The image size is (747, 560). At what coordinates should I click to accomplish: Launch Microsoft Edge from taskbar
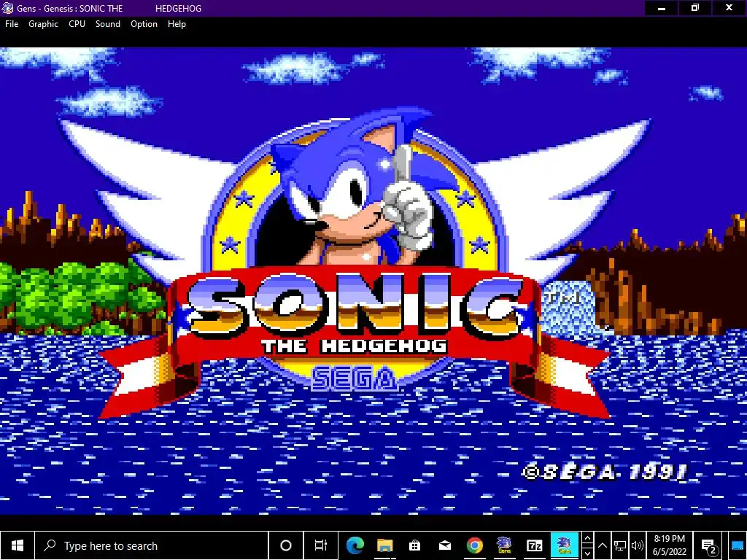tap(355, 545)
